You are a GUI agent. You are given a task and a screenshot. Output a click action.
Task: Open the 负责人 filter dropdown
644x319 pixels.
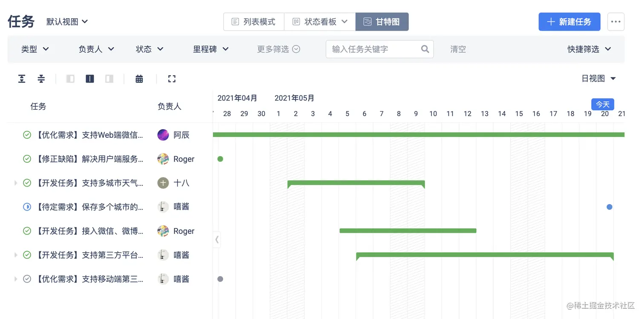coord(96,49)
